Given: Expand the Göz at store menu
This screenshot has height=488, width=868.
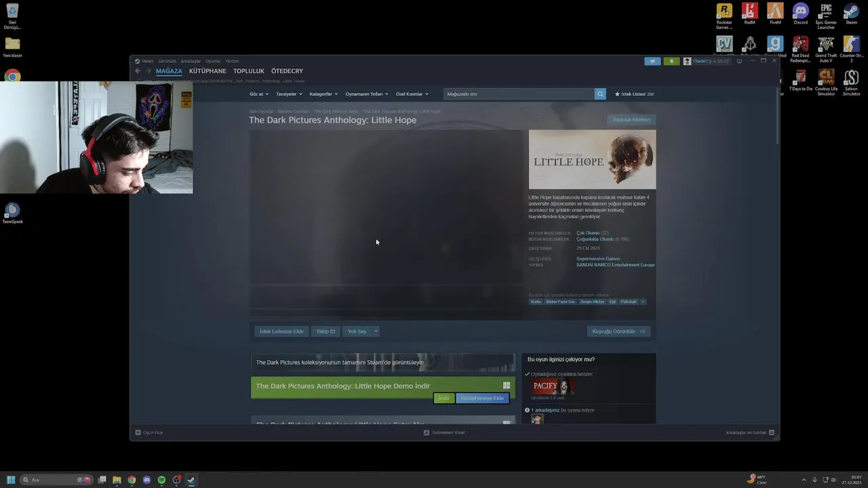Looking at the screenshot, I should click(259, 94).
